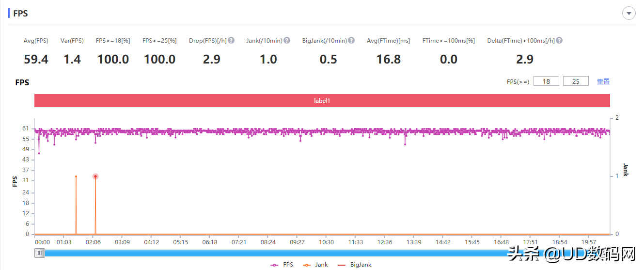
Task: Click the Avg(FPS) value 59.4
Action: click(36, 60)
